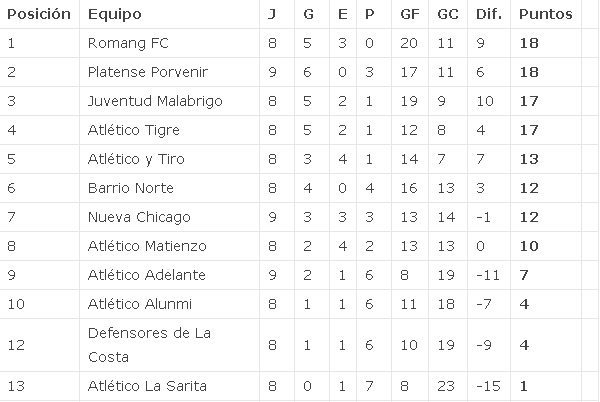Select the Atlético La Sarita team name

coord(147,386)
